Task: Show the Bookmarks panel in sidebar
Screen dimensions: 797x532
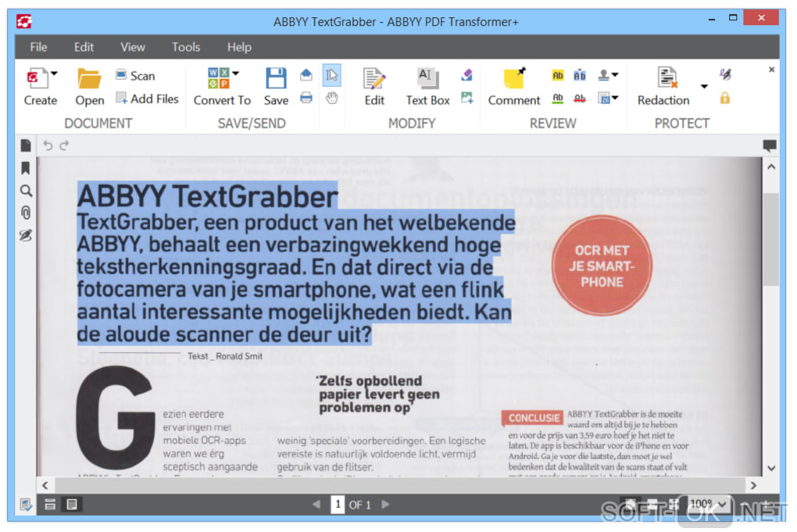Action: click(x=26, y=168)
